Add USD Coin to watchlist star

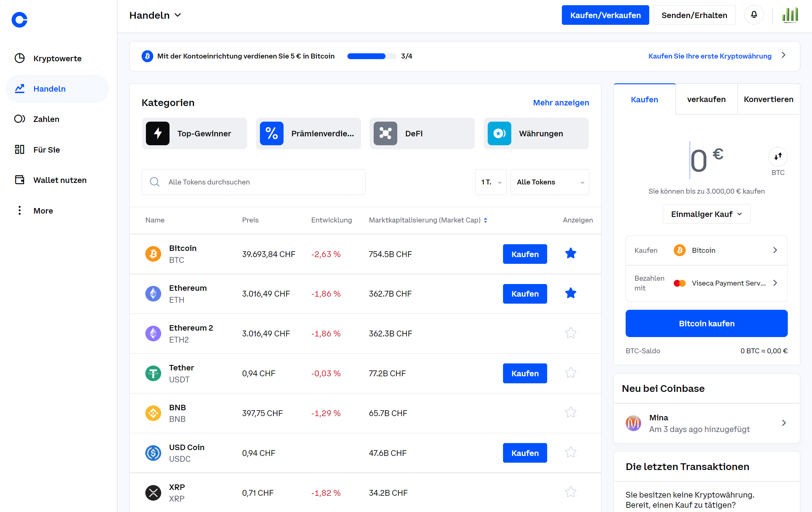pos(570,452)
